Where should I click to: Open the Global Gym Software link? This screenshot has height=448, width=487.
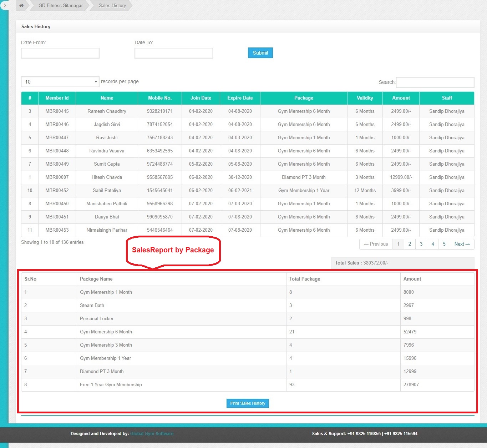152,433
